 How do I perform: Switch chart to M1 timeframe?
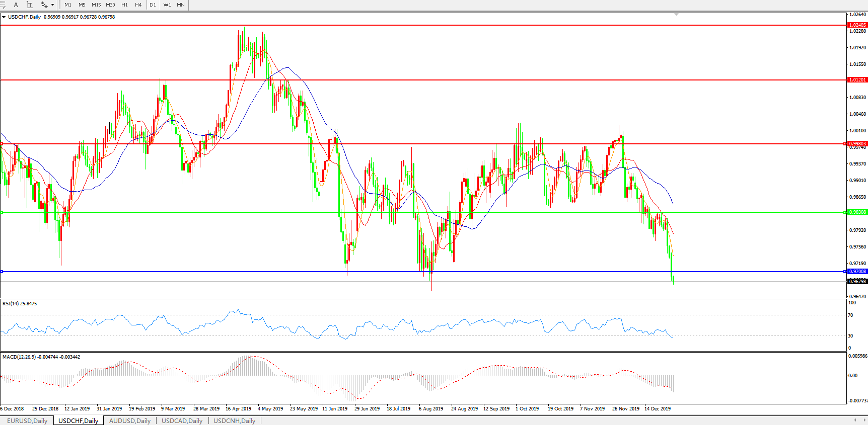68,5
